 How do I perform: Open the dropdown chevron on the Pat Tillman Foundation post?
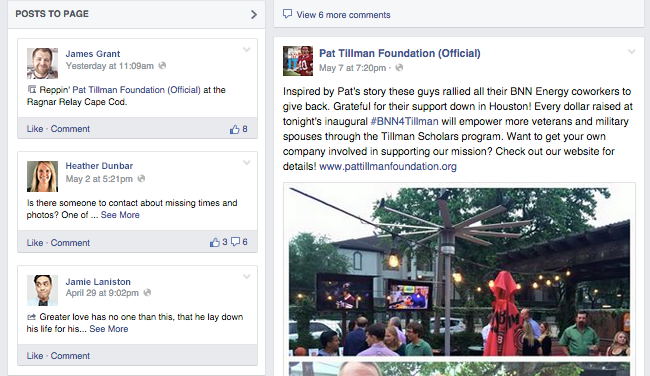point(631,52)
